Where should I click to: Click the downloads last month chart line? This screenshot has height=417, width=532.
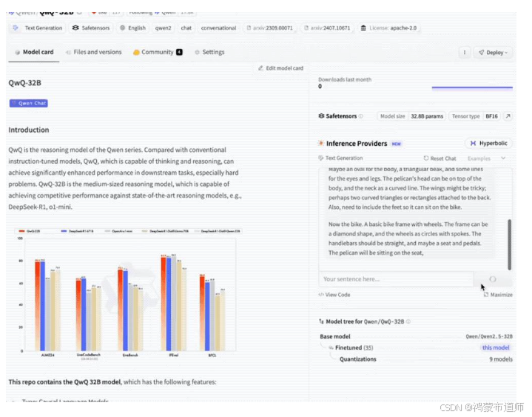(472, 87)
